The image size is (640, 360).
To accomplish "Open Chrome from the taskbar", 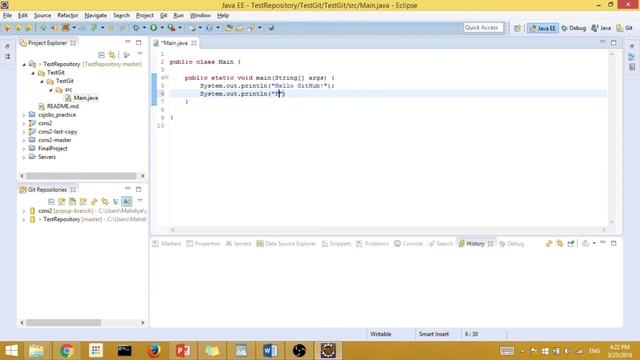I will pos(66,351).
